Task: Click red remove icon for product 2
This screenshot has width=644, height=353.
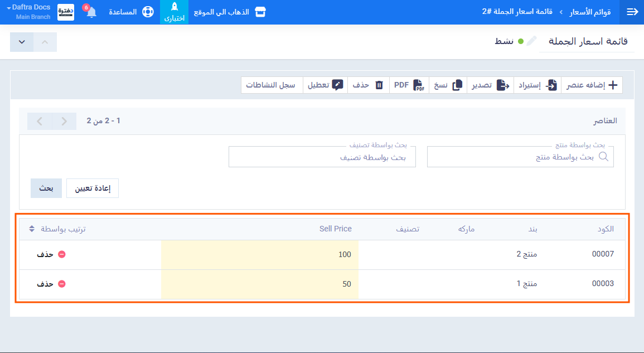Action: 62,254
